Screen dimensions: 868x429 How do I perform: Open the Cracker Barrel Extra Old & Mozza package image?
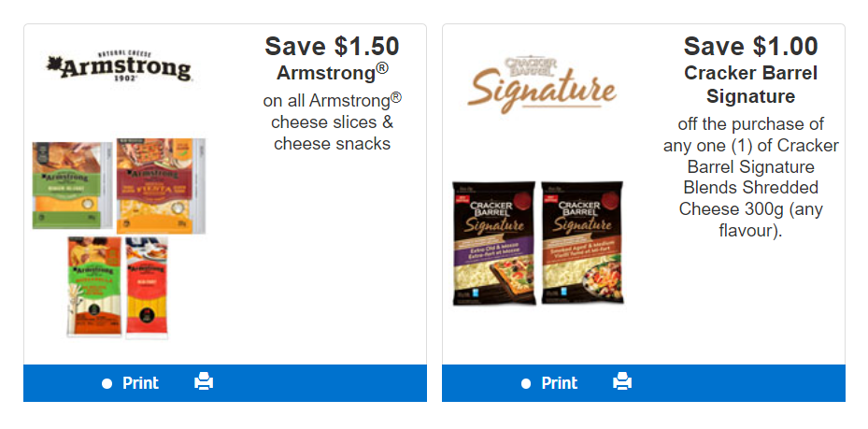[493, 243]
